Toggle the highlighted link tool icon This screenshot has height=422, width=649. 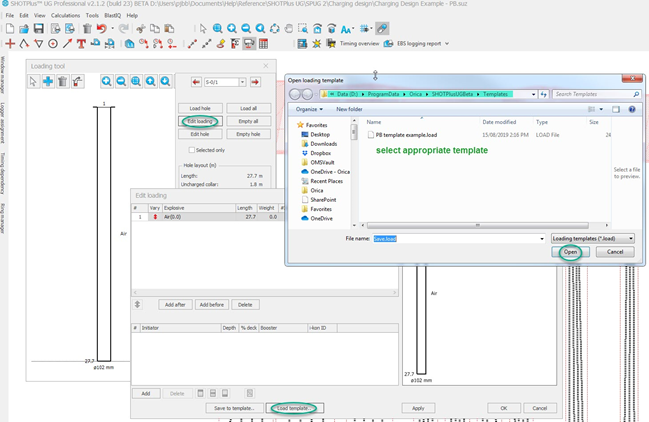click(x=382, y=29)
